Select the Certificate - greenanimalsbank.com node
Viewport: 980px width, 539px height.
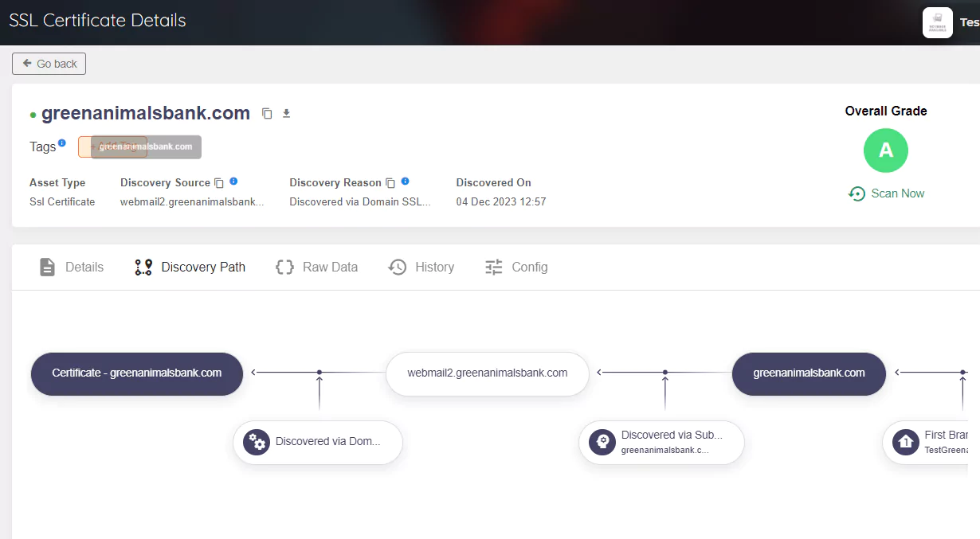(137, 373)
